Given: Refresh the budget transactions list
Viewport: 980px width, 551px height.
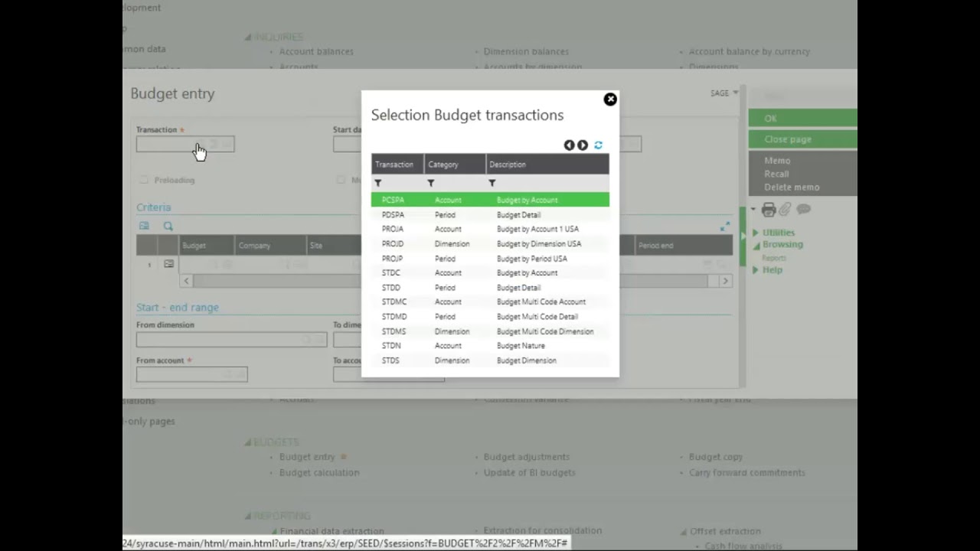Looking at the screenshot, I should [598, 145].
